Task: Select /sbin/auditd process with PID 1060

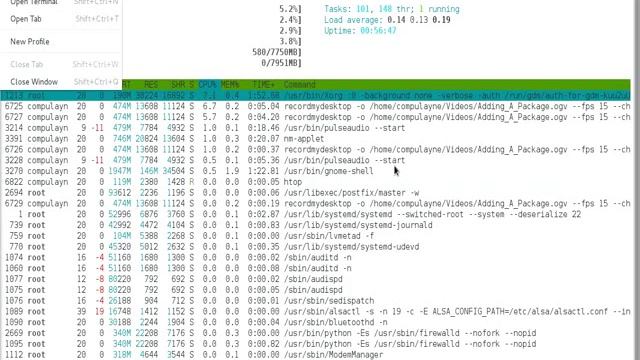Action: click(x=316, y=268)
